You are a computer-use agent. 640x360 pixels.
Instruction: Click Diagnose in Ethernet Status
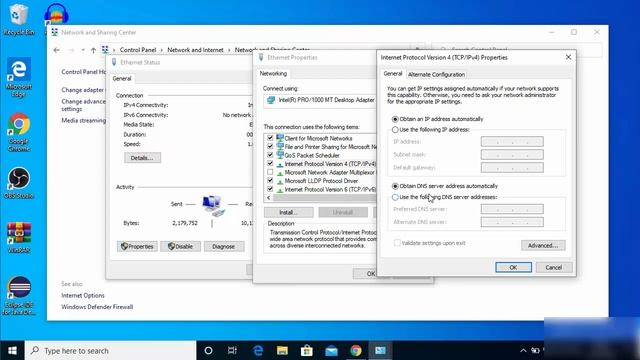click(x=224, y=247)
